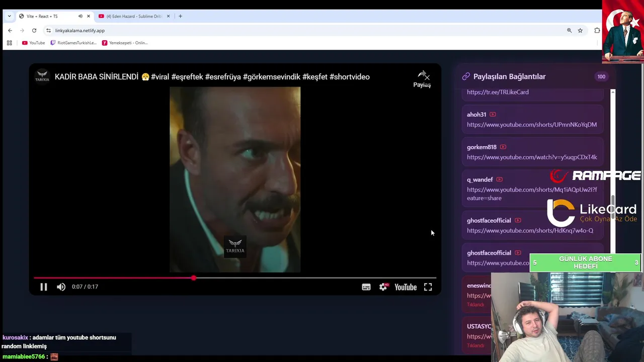Image resolution: width=644 pixels, height=362 pixels.
Task: Open q_wandef's shorts link Mq1iAQpUw2I
Action: [x=532, y=194]
